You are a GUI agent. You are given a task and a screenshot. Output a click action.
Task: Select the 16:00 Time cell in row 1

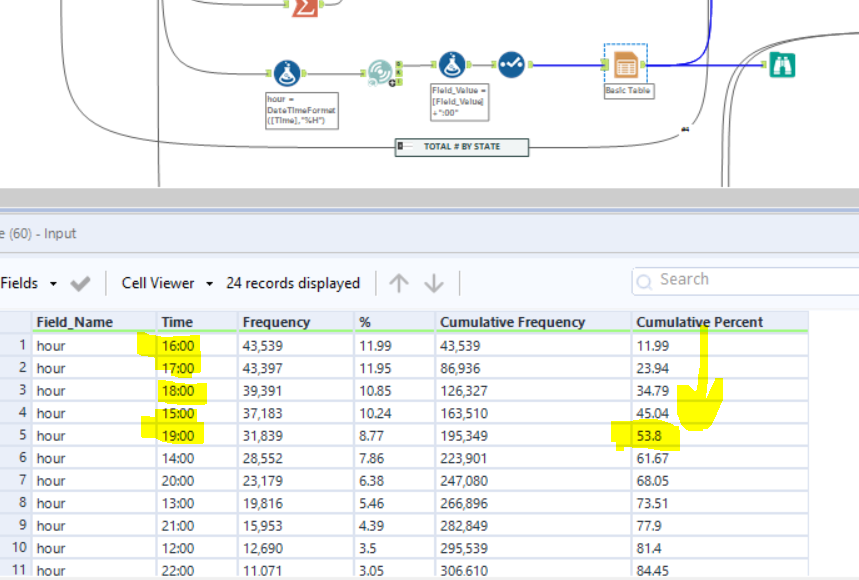pos(179,346)
